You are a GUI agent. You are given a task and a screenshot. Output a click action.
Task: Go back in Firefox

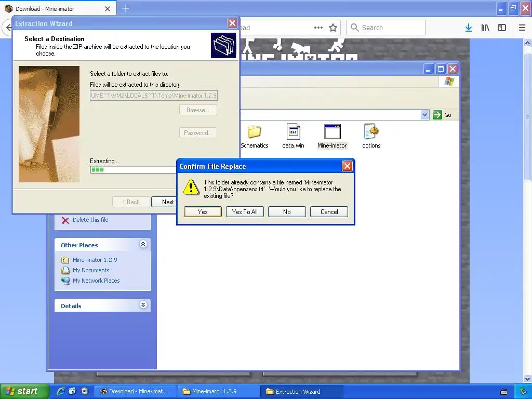tap(7, 28)
